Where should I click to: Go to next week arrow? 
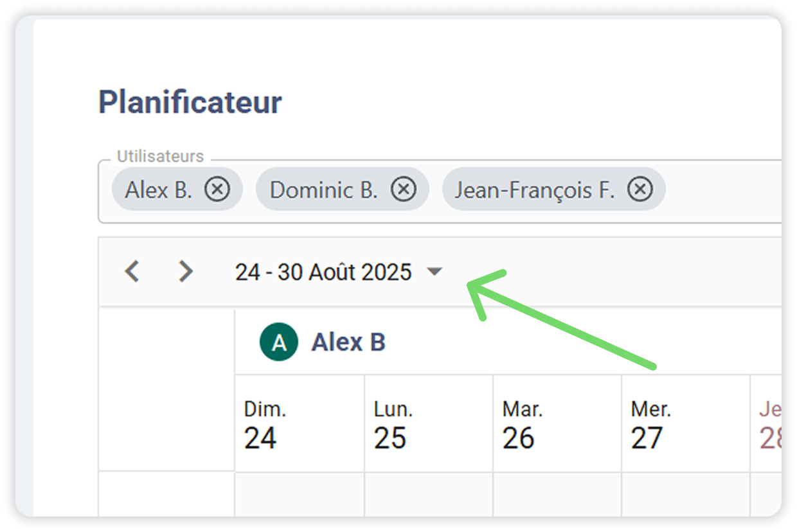click(186, 272)
